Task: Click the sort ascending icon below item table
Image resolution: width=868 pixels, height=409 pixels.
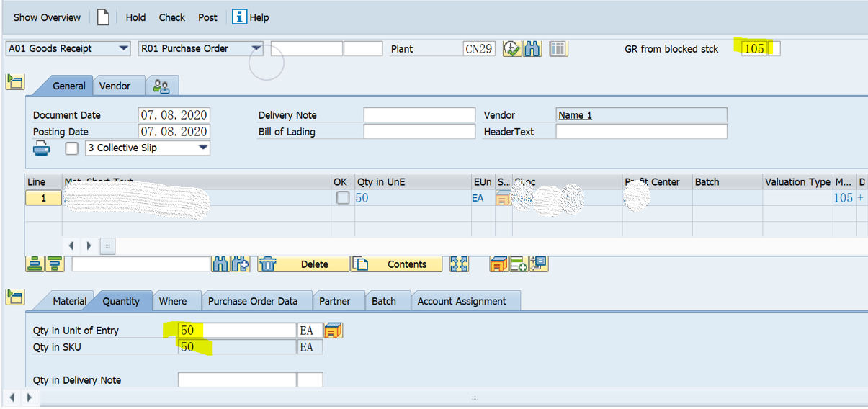Action: pyautogui.click(x=35, y=264)
